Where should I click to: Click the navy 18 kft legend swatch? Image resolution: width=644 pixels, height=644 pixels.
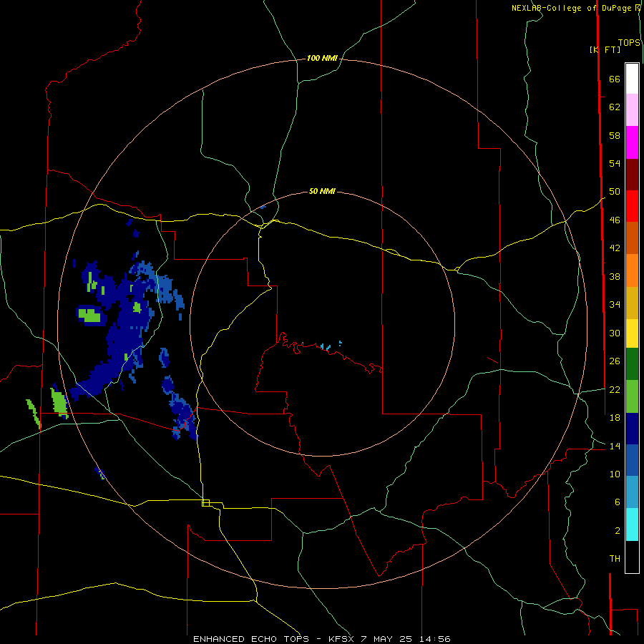[x=632, y=429]
